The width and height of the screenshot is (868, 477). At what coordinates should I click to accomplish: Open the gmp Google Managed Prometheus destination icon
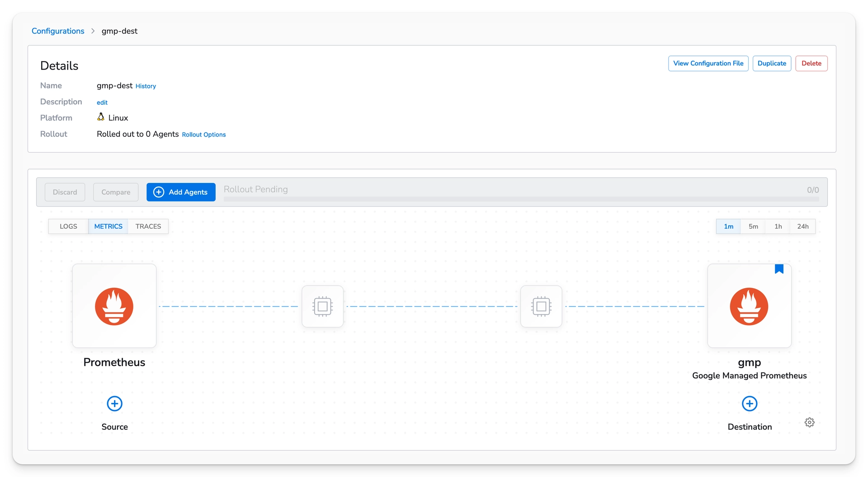(749, 306)
